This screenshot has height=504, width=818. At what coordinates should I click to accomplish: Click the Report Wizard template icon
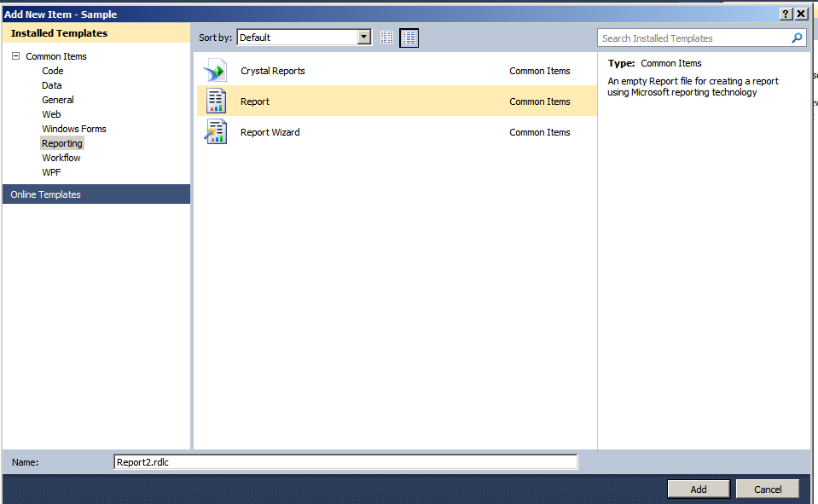point(216,131)
